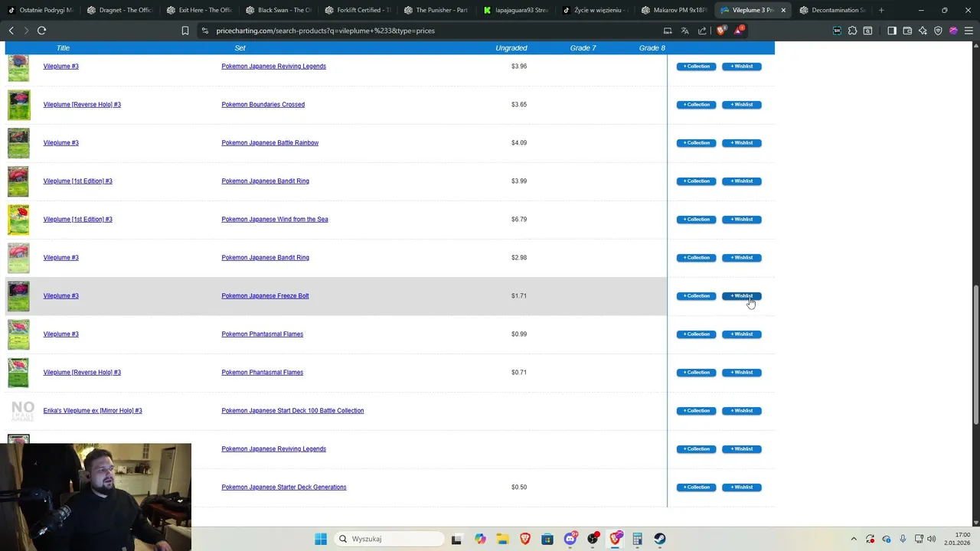980x551 pixels.
Task: Open Brave Rewards triangle icon
Action: click(x=738, y=31)
